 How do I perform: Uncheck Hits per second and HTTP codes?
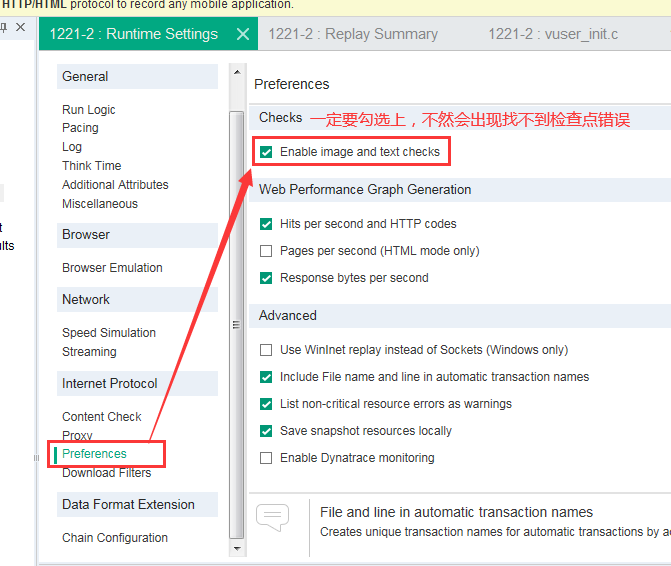tap(266, 224)
